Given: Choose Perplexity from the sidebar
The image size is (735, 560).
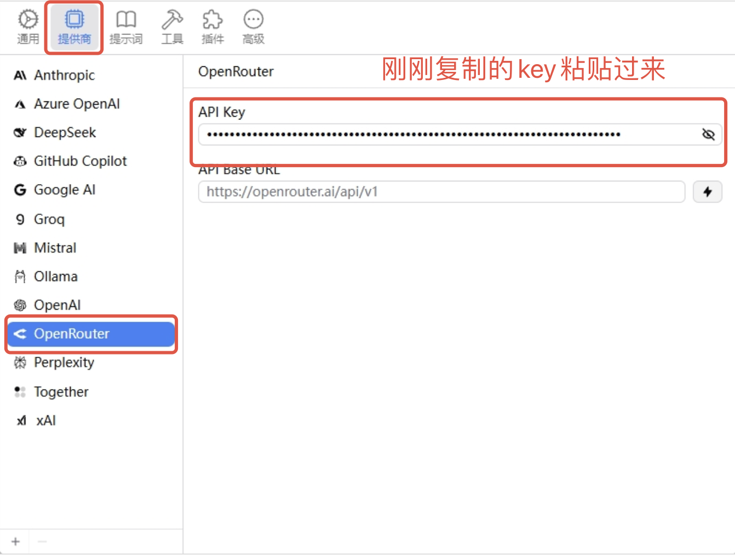Looking at the screenshot, I should (x=64, y=362).
